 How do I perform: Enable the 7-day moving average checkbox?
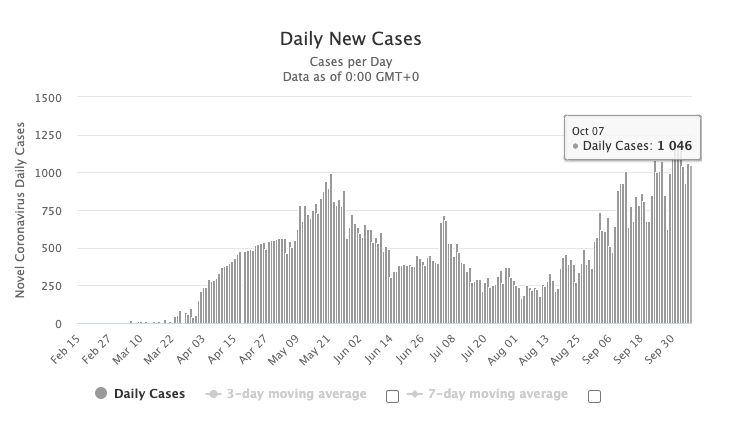pos(594,396)
